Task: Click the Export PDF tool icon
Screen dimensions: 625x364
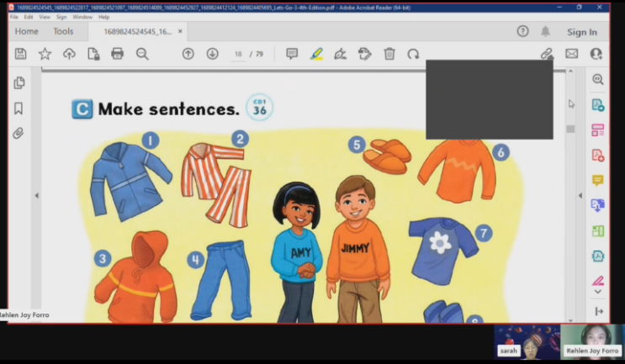Action: pos(598,105)
